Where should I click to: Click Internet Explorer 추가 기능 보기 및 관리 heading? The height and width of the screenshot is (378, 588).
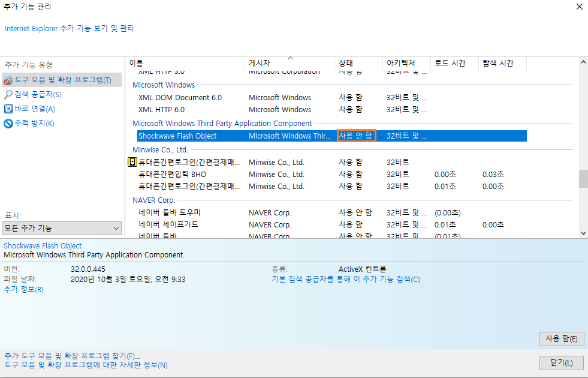(x=70, y=29)
